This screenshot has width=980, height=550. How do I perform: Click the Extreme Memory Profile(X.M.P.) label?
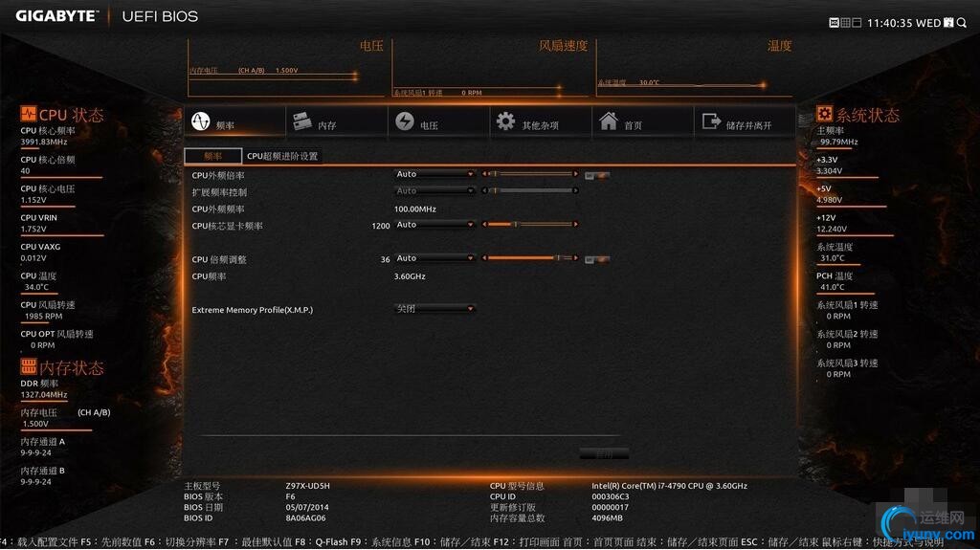(253, 310)
